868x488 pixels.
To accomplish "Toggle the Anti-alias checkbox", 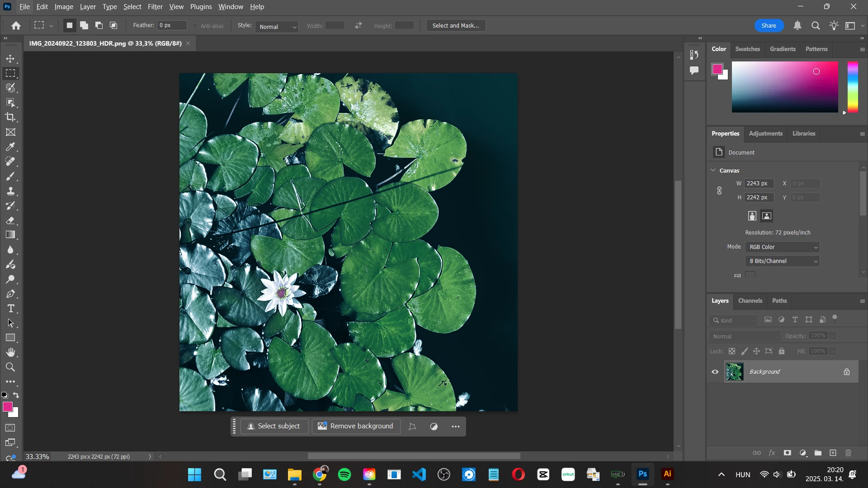I will [x=195, y=26].
